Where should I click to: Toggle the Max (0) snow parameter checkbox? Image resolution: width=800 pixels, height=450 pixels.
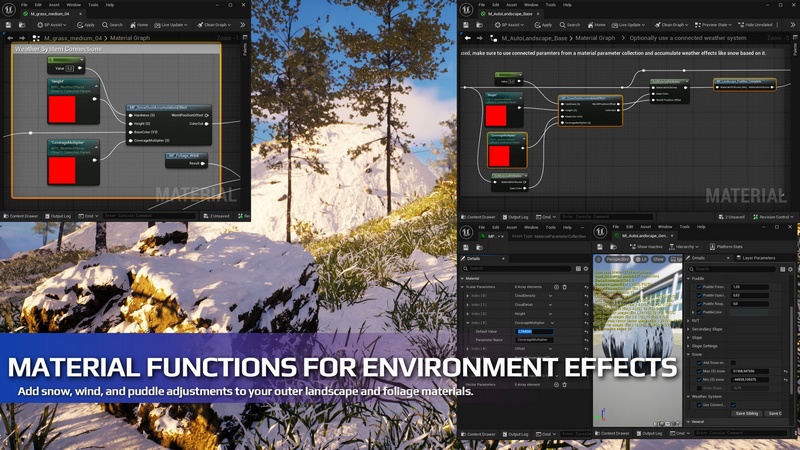(x=699, y=371)
